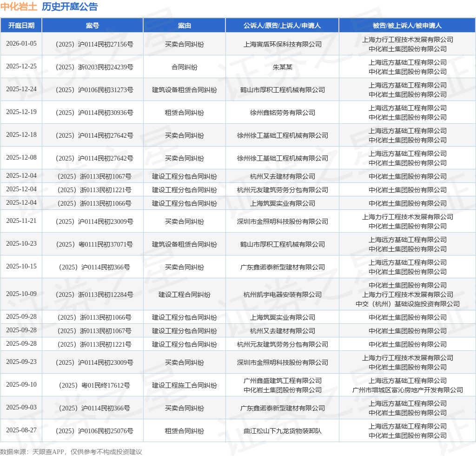Click 广东鑫诺泰新型建材有限公司 in the 2025-10-15 row
Screen dimensions: 476x456
click(x=282, y=268)
